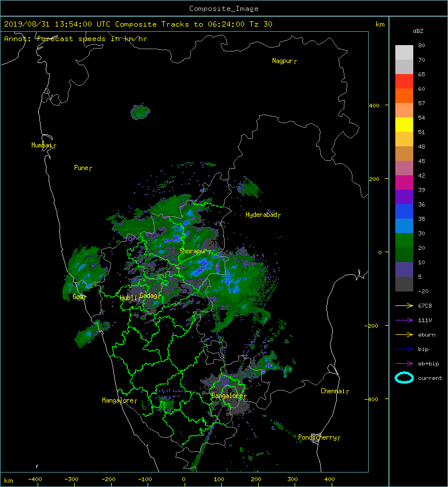Pick the light blue dBZ color band
448x487 pixels.
point(404,226)
